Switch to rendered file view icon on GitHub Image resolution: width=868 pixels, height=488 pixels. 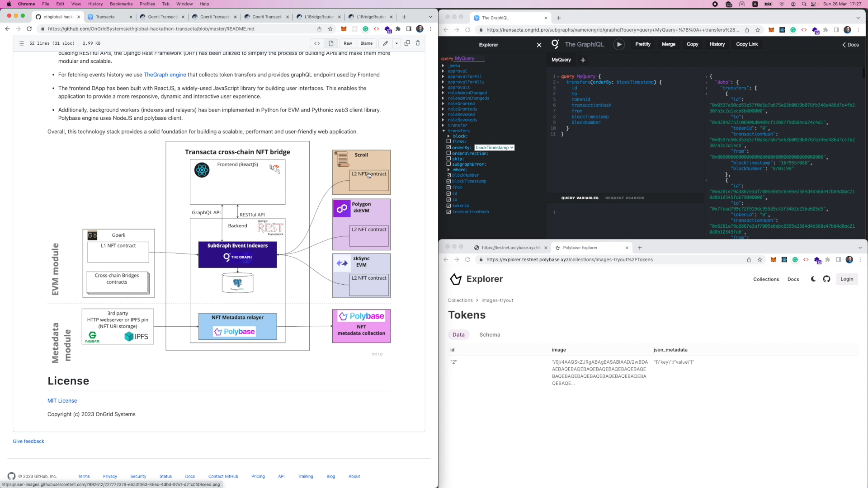(x=331, y=43)
